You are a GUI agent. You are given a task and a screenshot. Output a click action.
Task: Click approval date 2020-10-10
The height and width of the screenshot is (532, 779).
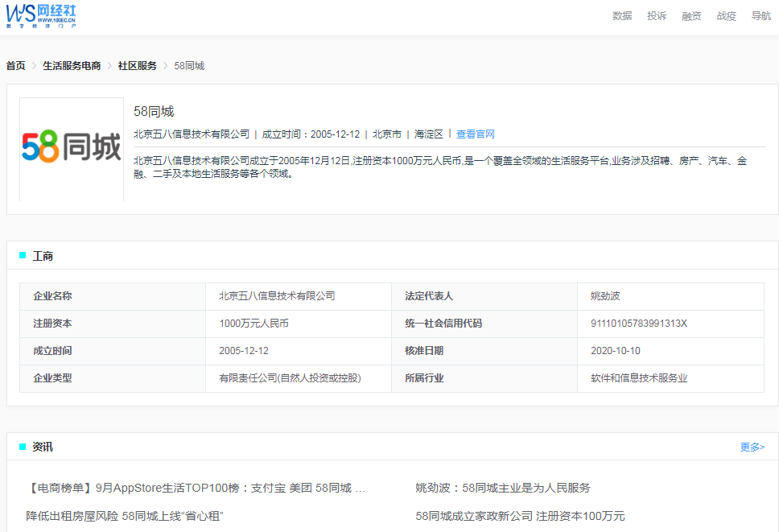click(x=616, y=351)
